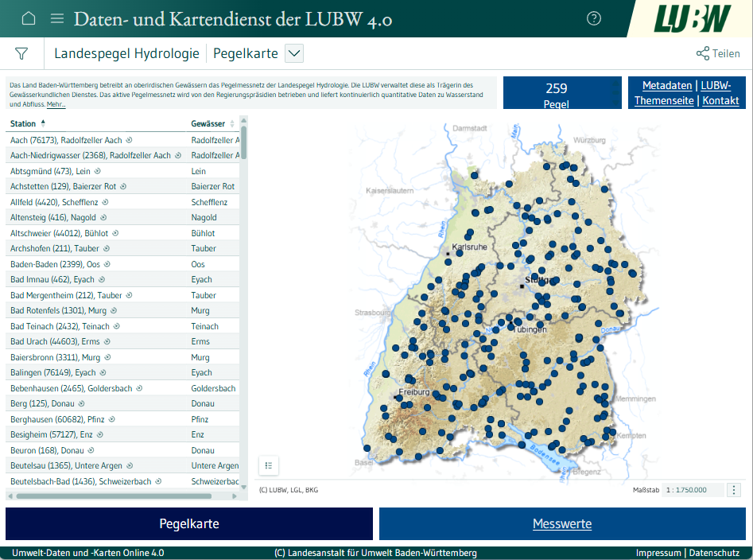Open details icon next to Archshofen (211)
Viewport: 753px width, 560px height.
tap(106, 248)
